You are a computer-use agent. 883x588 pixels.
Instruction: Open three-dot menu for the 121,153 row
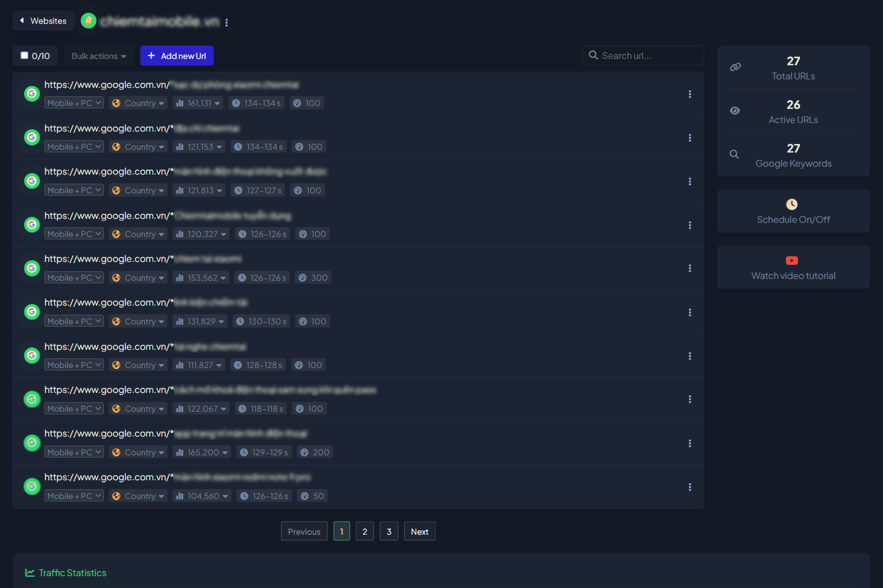(690, 138)
